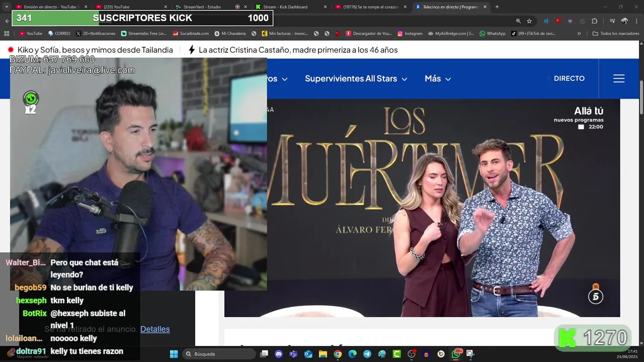Viewport: 644px width, 362px height.
Task: Open the TikTok de Javi bookmark
Action: (533, 34)
